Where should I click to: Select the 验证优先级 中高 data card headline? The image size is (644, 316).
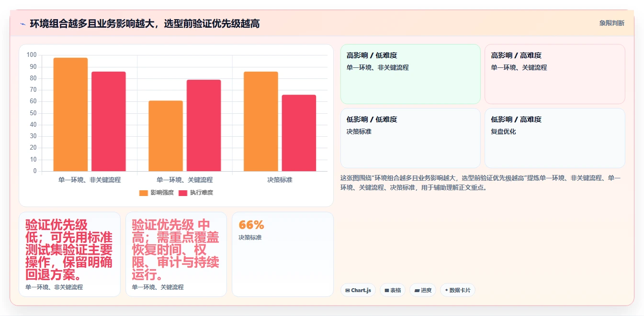pyautogui.click(x=176, y=250)
